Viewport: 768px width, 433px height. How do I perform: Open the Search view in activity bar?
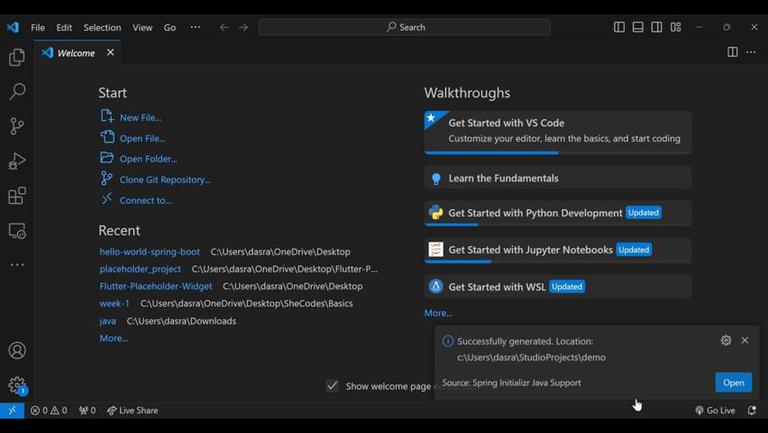point(17,92)
